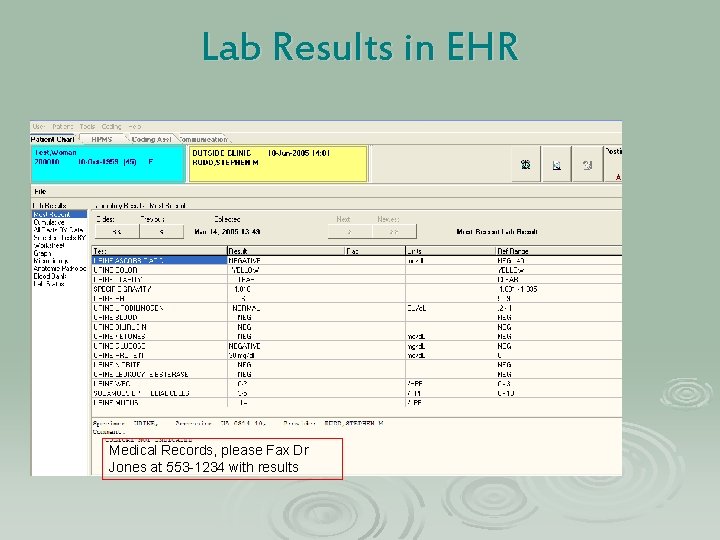Select Selected Tests By Date item

[59, 238]
